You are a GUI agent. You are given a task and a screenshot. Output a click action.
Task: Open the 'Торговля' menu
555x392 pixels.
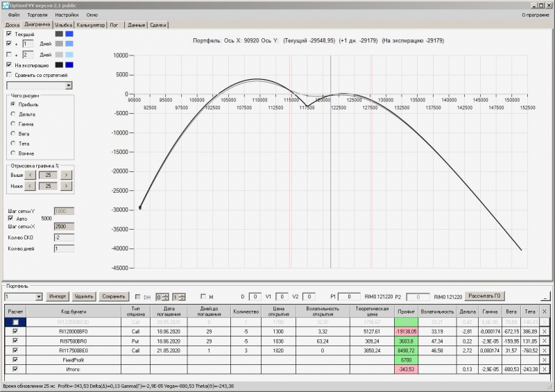pos(37,15)
